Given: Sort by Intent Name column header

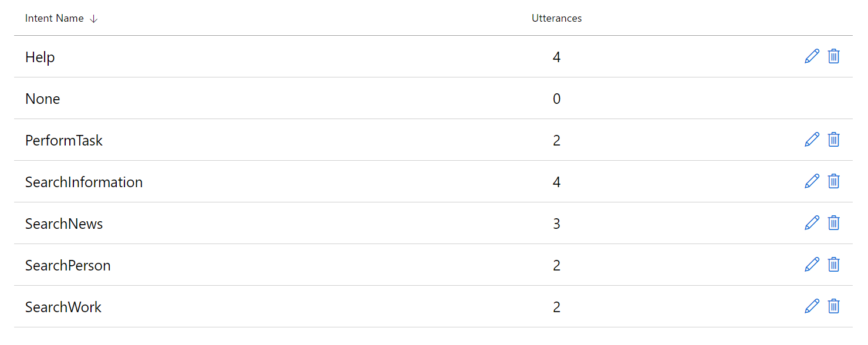Looking at the screenshot, I should [54, 18].
